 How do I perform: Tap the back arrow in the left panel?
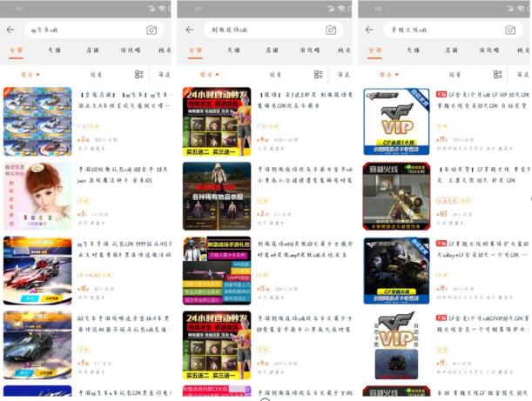coord(10,30)
